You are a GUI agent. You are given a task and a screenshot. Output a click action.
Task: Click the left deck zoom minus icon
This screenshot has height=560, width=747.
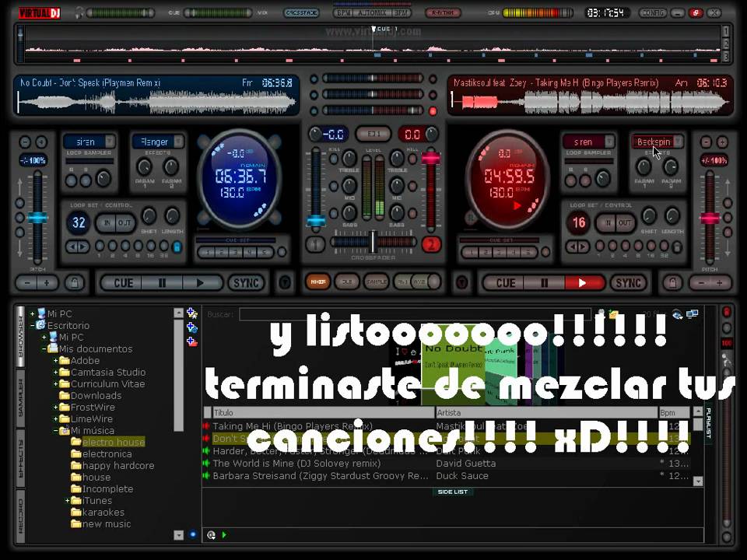[25, 142]
